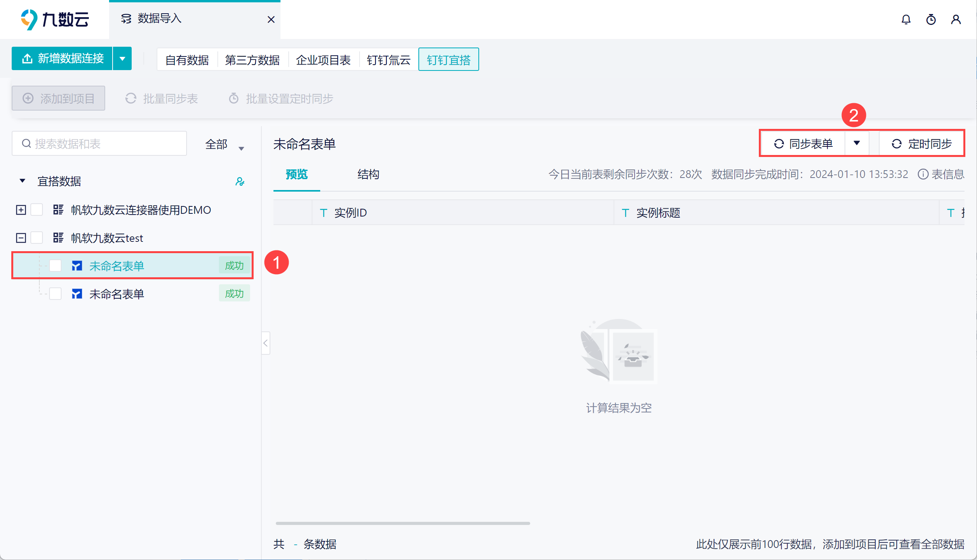Click the 表信息 info icon

[x=923, y=174]
